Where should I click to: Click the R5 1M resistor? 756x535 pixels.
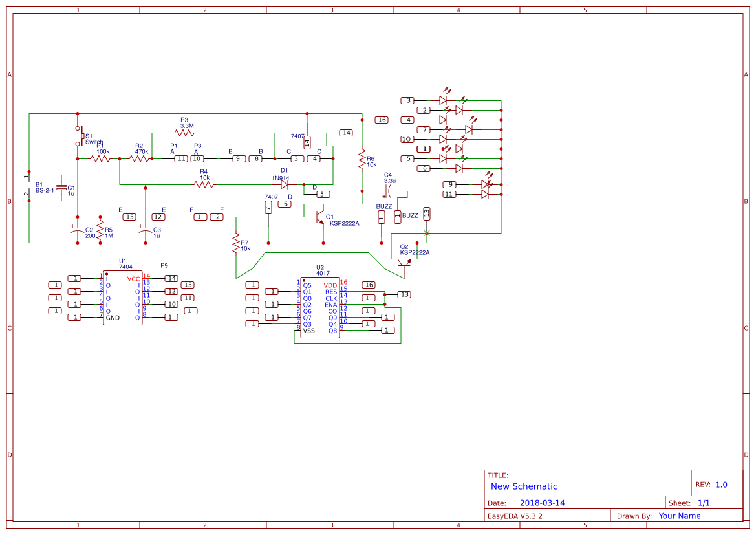click(100, 229)
